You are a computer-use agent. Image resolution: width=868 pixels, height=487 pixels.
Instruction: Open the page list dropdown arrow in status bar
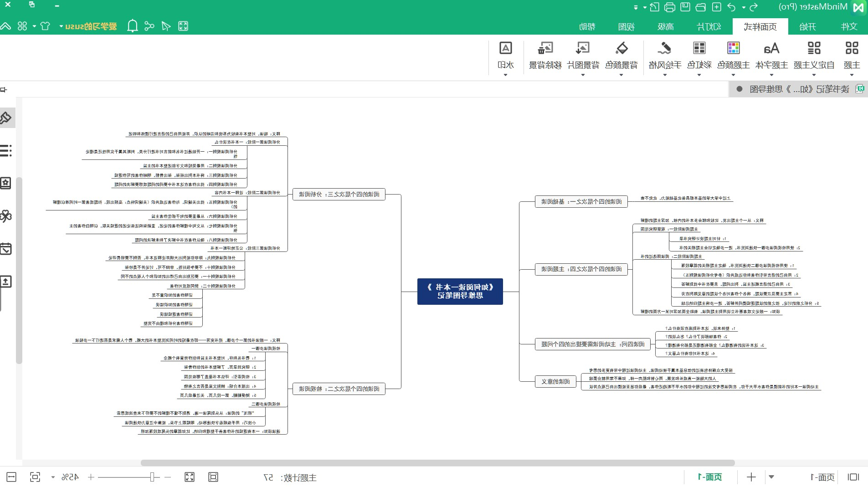[771, 477]
